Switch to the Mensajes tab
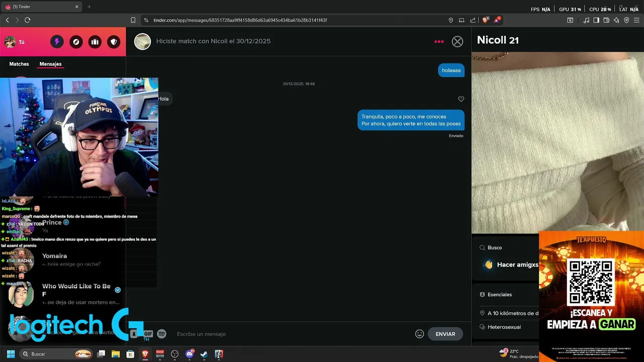Screen dimensions: 644x362 pos(50,64)
